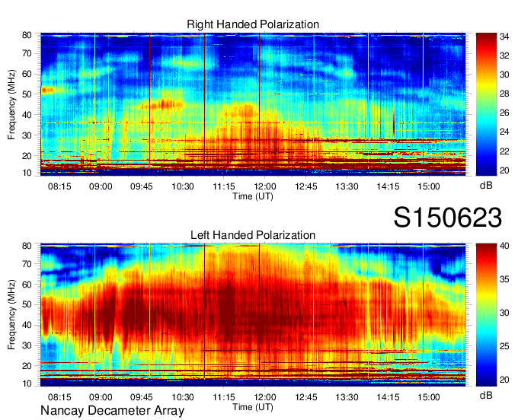518x420 pixels.
Task: Click 10:30 time tick on Left Handed plot
Action: [183, 397]
